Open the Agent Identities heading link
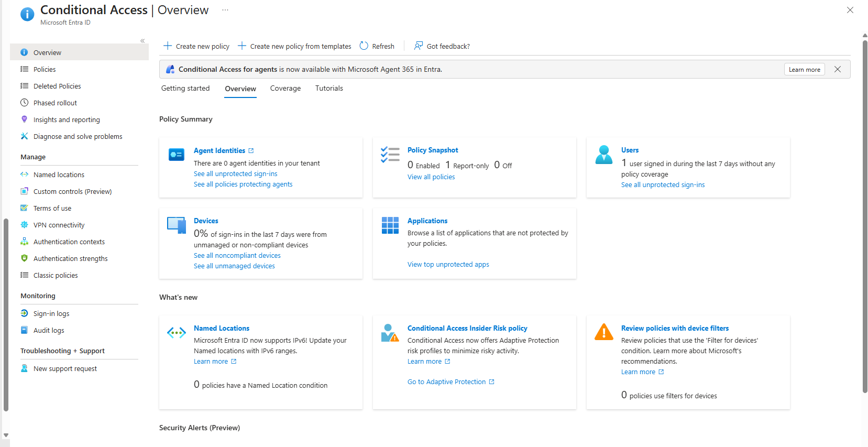The width and height of the screenshot is (868, 447). pyautogui.click(x=219, y=150)
